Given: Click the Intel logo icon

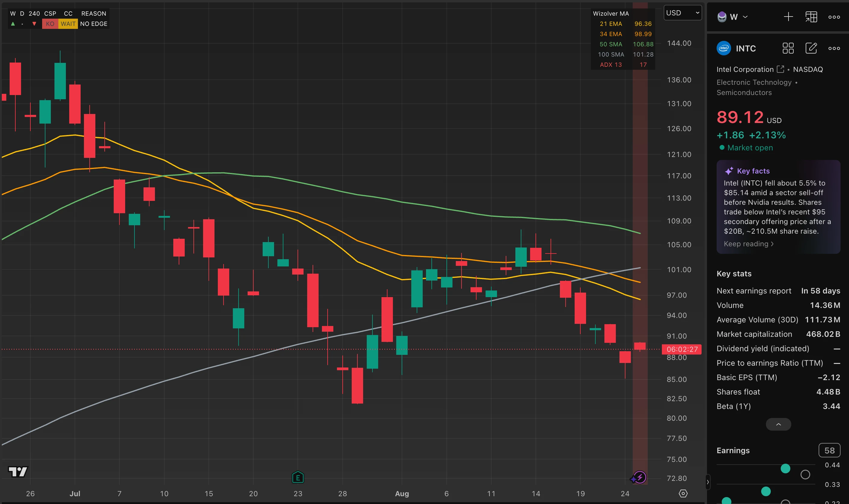Looking at the screenshot, I should point(724,48).
